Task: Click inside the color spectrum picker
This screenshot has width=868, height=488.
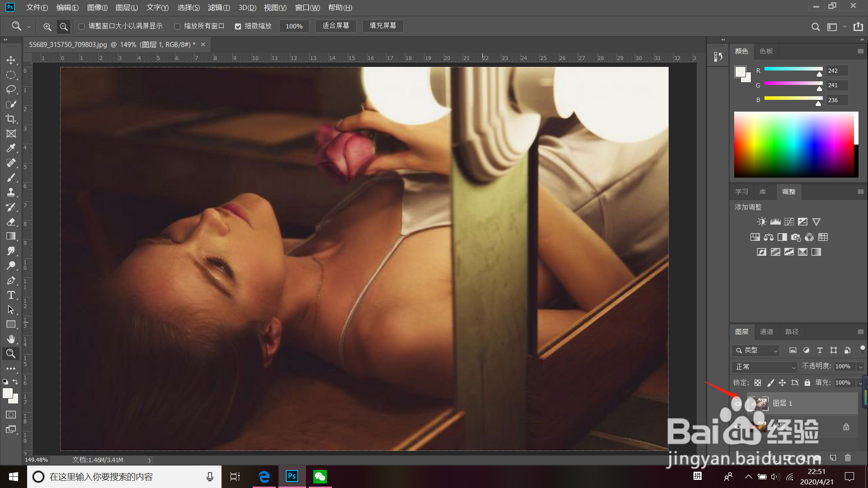Action: [793, 145]
